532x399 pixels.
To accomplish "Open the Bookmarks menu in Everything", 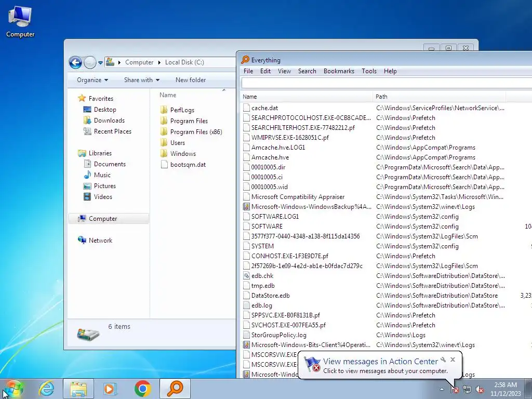I will (339, 71).
